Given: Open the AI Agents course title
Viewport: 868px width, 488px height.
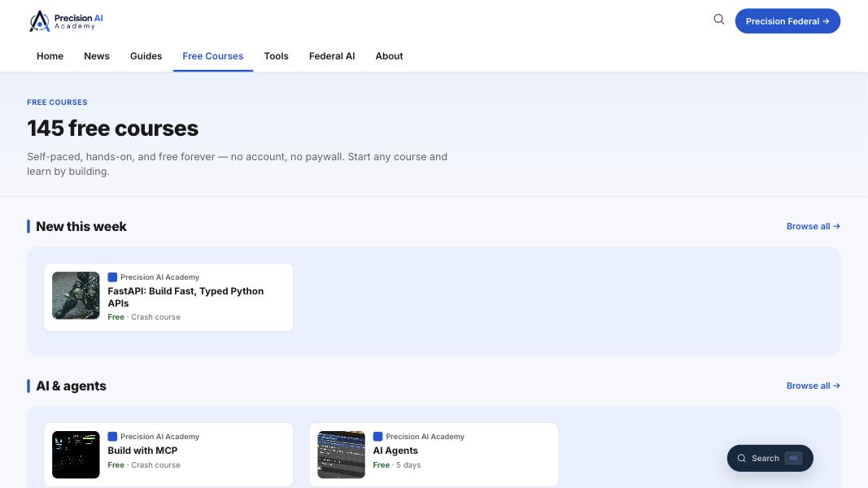Looking at the screenshot, I should coord(395,451).
